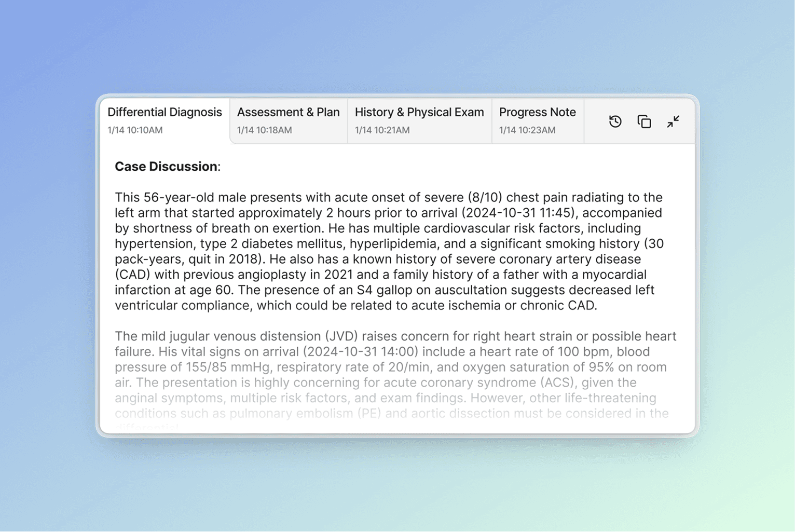Collapse the panel with the shrink arrows icon
The height and width of the screenshot is (532, 795).
pyautogui.click(x=673, y=121)
